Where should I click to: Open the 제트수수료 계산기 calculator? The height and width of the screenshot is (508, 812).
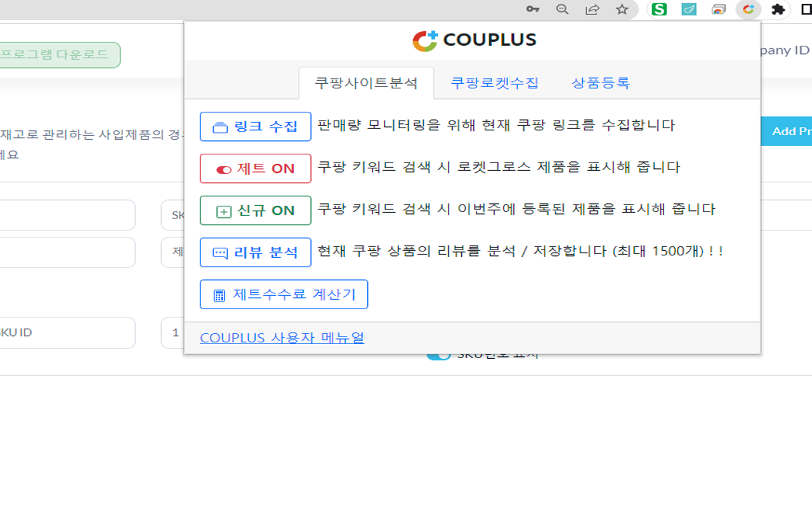click(x=284, y=294)
